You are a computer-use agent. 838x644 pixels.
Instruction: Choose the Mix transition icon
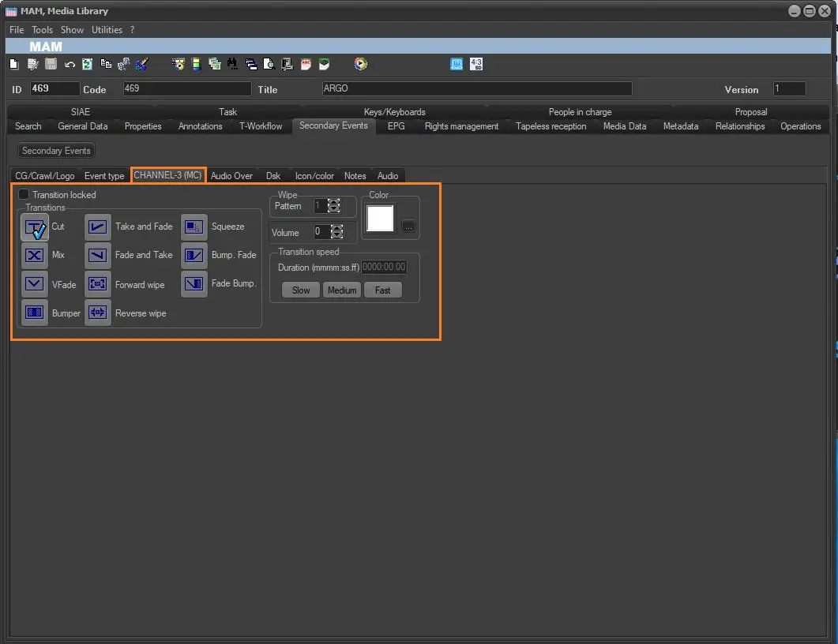[x=35, y=255]
